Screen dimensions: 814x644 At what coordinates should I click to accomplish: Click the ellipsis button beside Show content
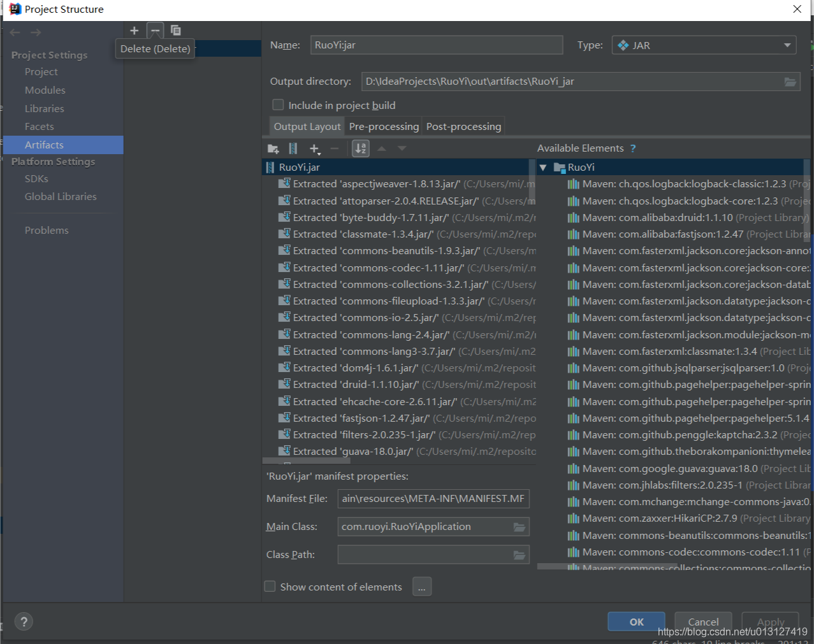(x=422, y=587)
